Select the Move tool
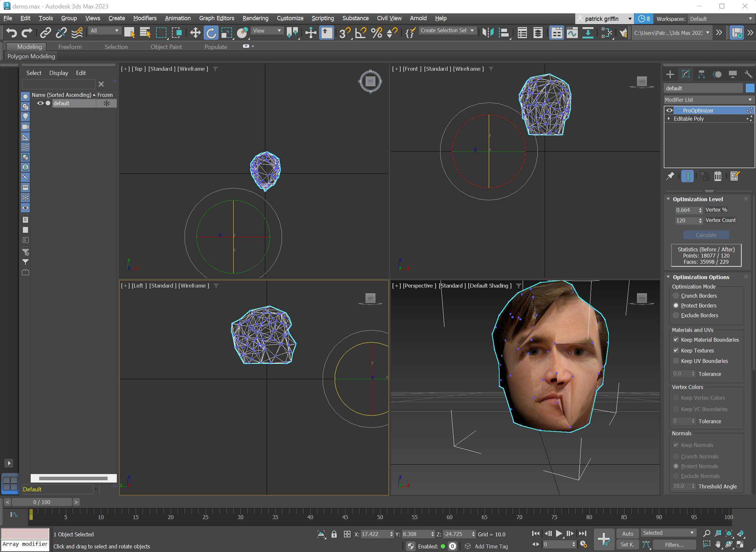This screenshot has width=756, height=552. (195, 32)
